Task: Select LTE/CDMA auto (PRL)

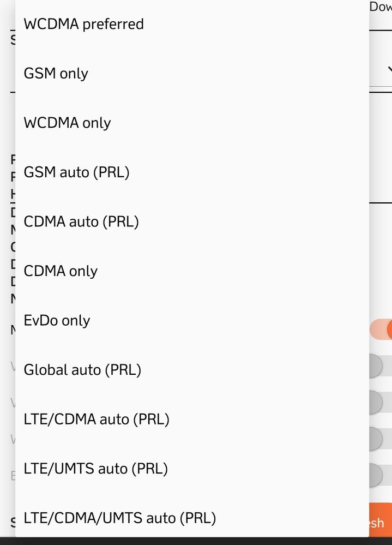Action: click(97, 419)
